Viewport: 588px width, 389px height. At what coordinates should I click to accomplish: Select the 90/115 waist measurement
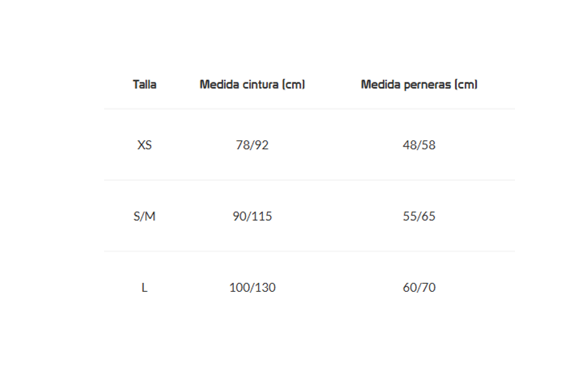(x=252, y=216)
